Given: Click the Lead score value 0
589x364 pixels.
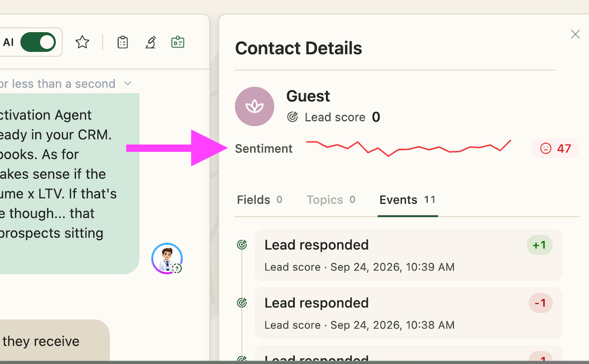Looking at the screenshot, I should pos(376,117).
